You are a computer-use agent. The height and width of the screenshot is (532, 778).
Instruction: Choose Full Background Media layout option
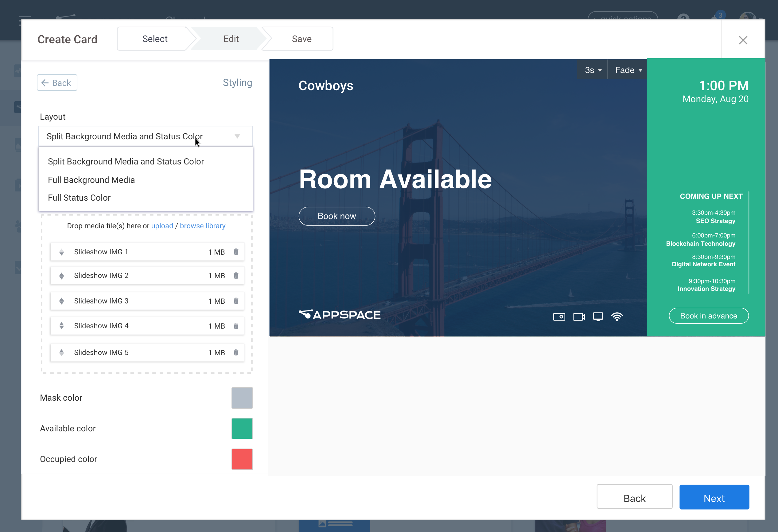click(91, 180)
